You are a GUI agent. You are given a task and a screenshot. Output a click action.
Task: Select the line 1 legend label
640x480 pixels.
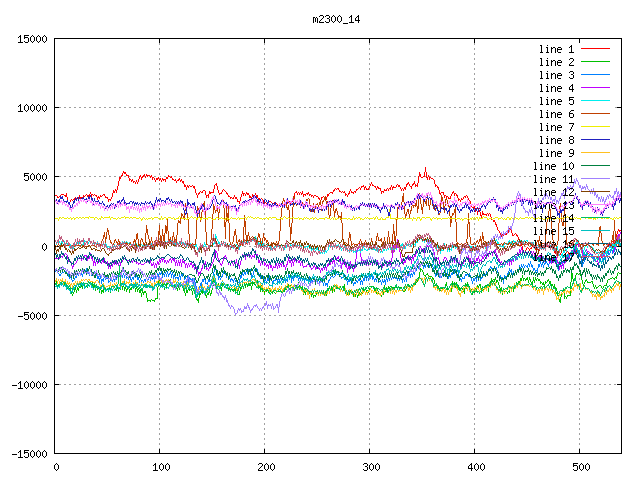tap(556, 49)
